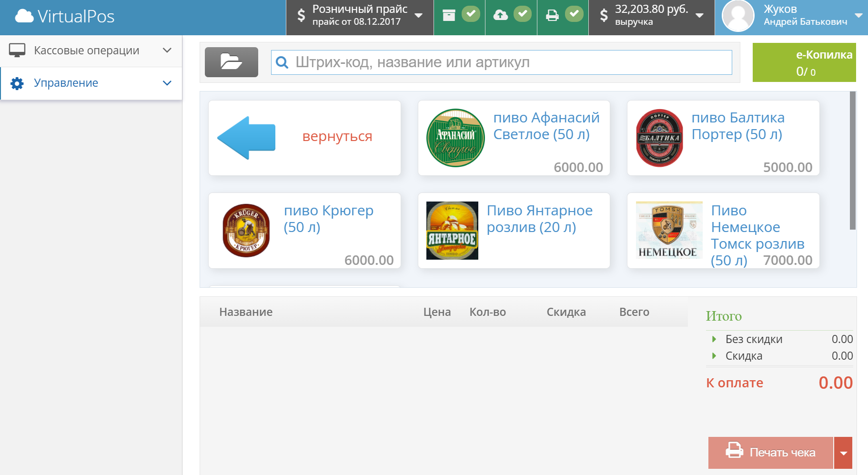Toggle the checkmark next to archive icon
868x475 pixels.
(x=471, y=14)
